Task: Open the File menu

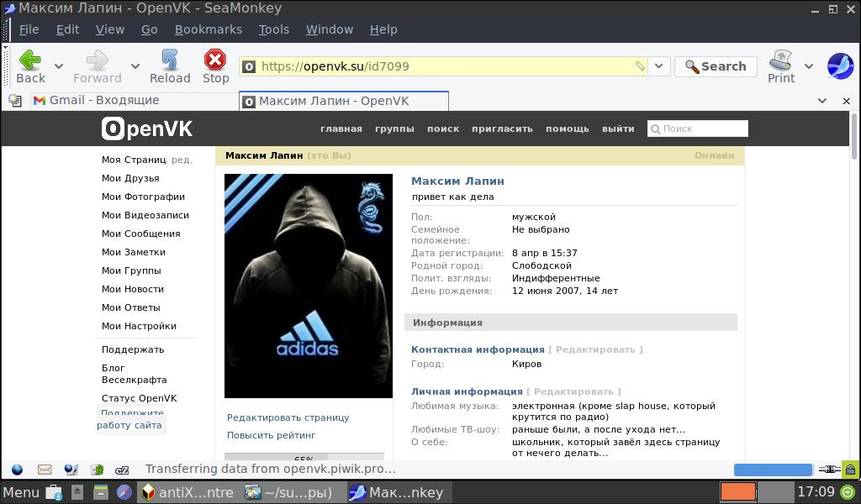Action: coord(29,29)
